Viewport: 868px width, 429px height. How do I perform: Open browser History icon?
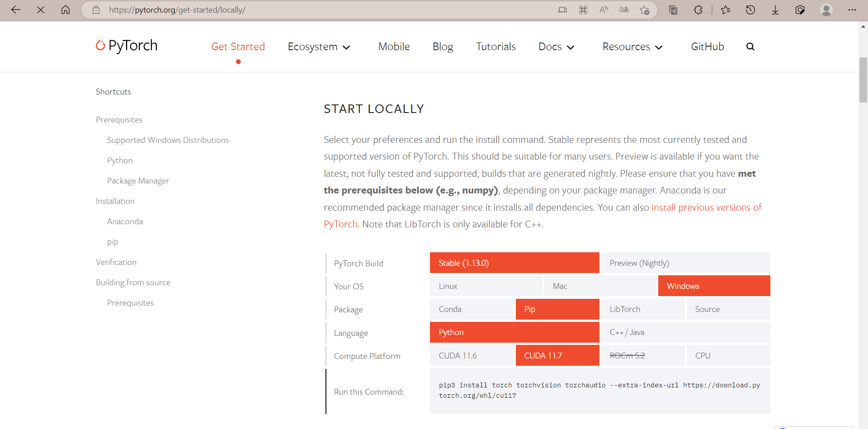(x=750, y=9)
